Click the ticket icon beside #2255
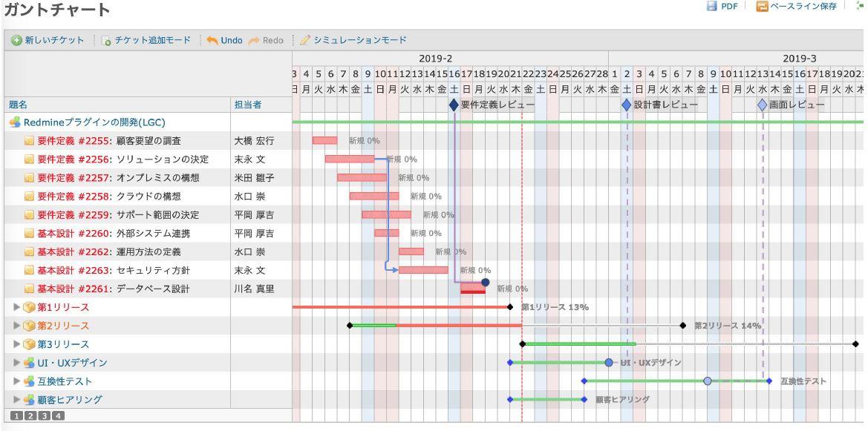The width and height of the screenshot is (868, 431). [30, 140]
